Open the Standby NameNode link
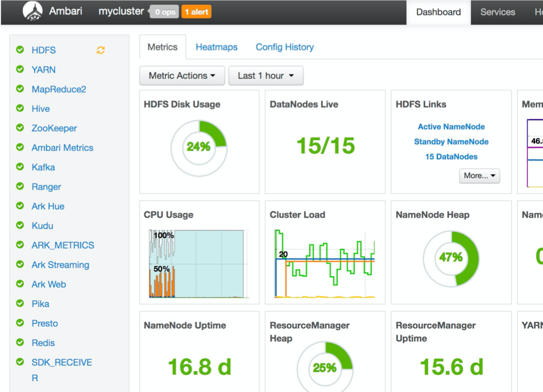543x392 pixels. pos(451,142)
